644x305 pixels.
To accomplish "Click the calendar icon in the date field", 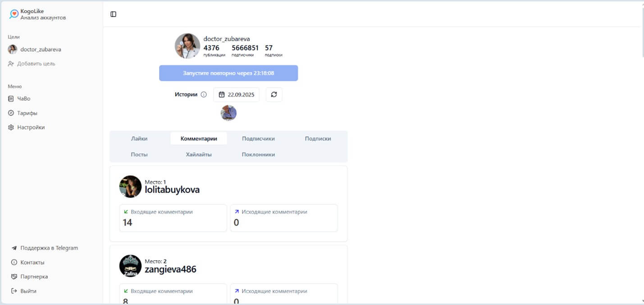I will (x=221, y=95).
